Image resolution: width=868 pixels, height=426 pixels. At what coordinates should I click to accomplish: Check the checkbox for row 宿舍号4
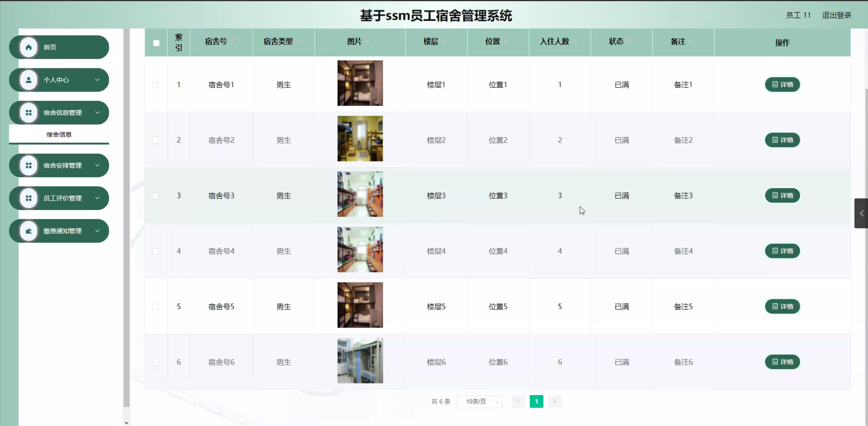[x=155, y=251]
